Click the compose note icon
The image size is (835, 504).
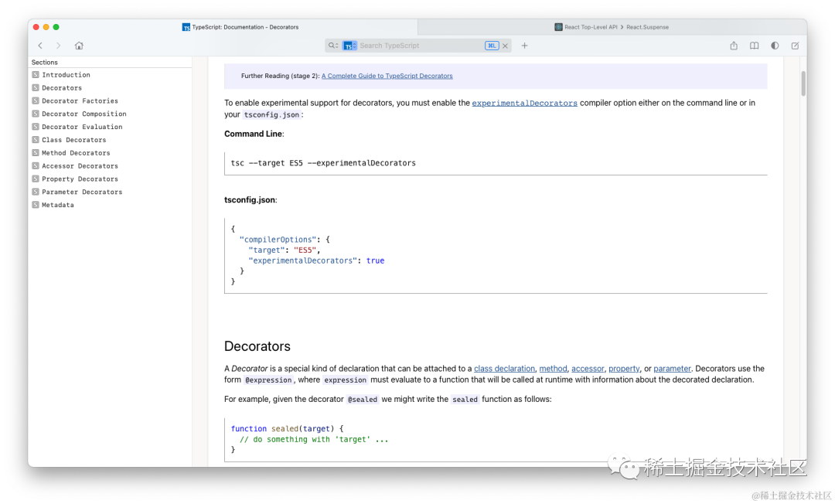pos(795,46)
